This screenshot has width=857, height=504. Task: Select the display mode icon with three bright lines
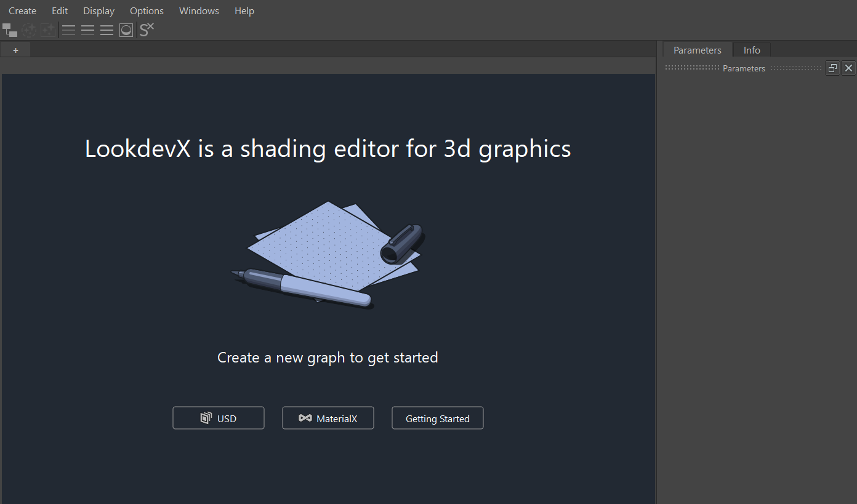[x=107, y=30]
